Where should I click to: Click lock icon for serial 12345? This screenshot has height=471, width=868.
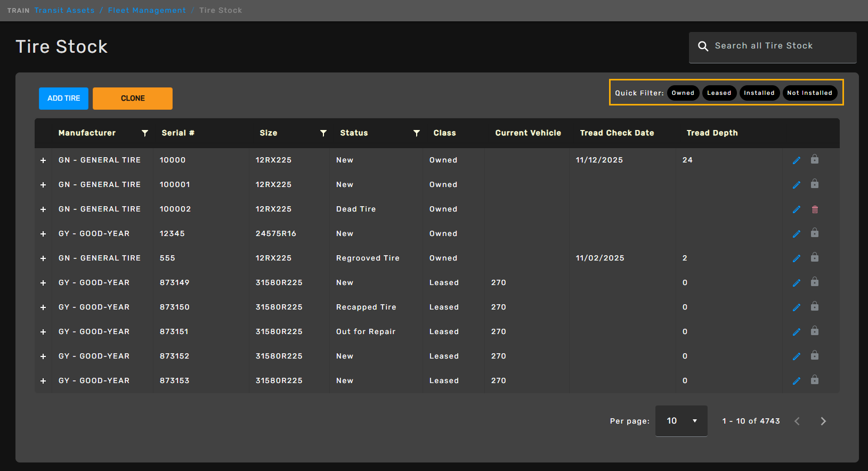[814, 233]
